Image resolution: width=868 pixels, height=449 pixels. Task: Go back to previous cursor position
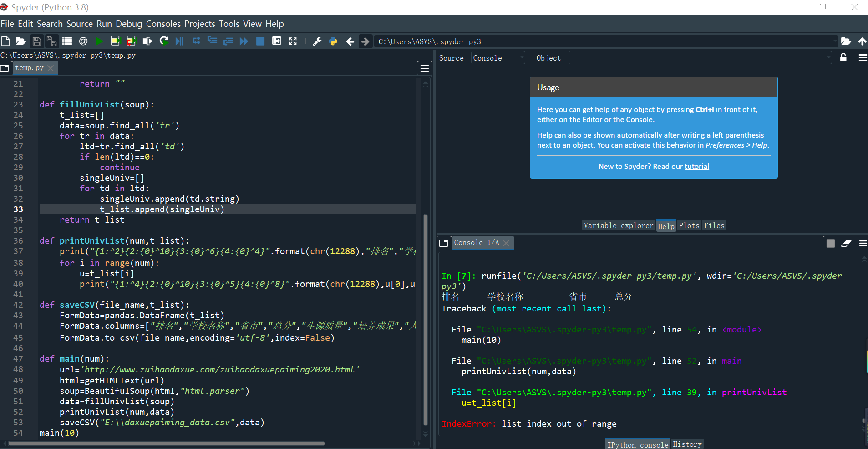click(x=350, y=41)
